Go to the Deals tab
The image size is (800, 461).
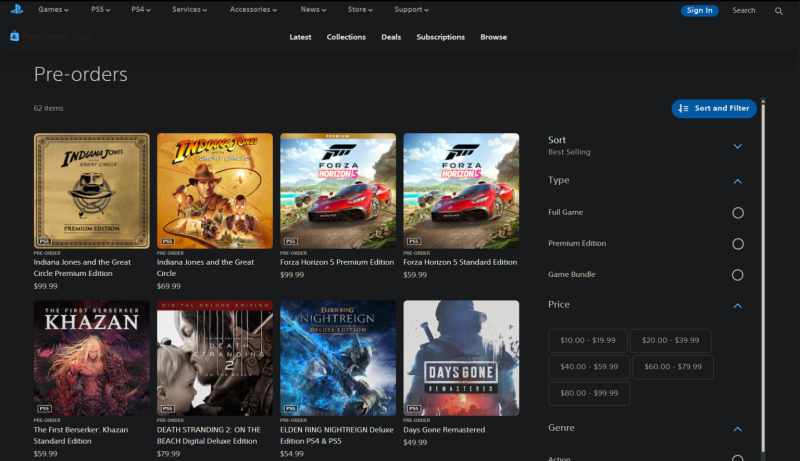391,37
